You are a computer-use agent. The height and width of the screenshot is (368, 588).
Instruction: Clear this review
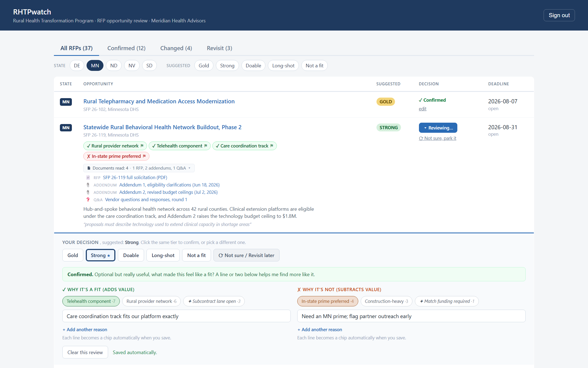[x=85, y=352]
